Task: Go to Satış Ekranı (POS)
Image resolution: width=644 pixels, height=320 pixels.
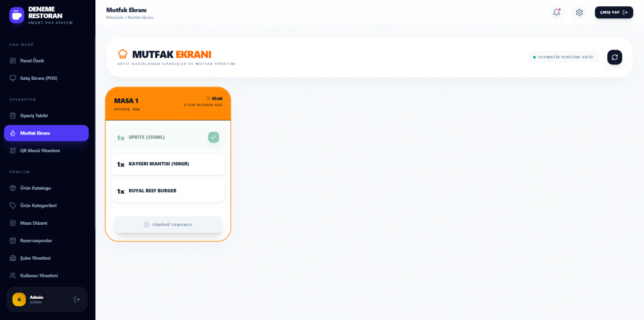Action: coord(38,78)
